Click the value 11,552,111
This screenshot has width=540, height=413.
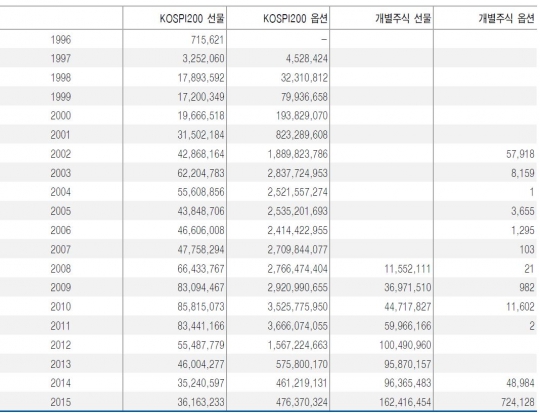click(x=407, y=269)
